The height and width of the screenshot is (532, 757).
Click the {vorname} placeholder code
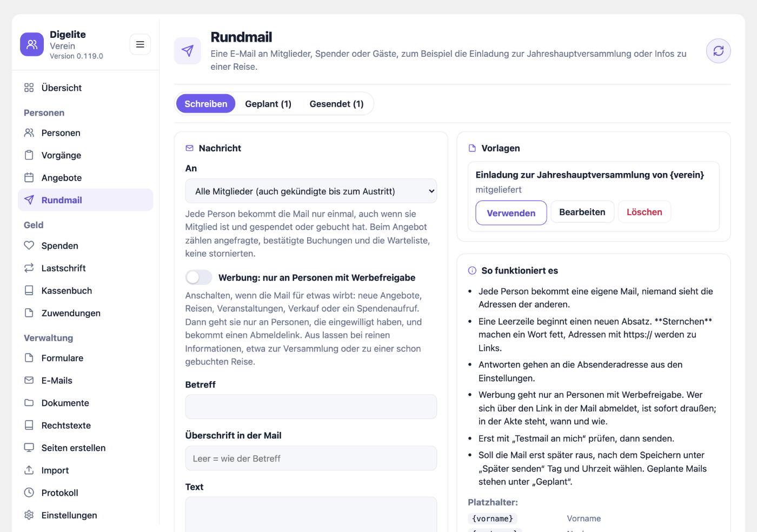(493, 518)
